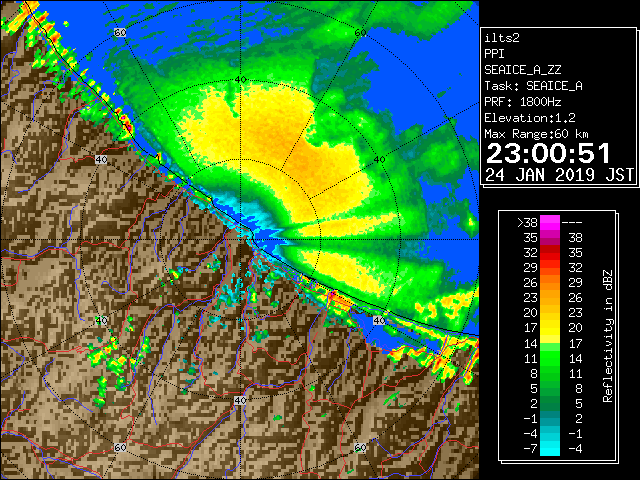Click the 'Reflectivity in dBZ' axis label
The height and width of the screenshot is (480, 640).
[x=608, y=336]
